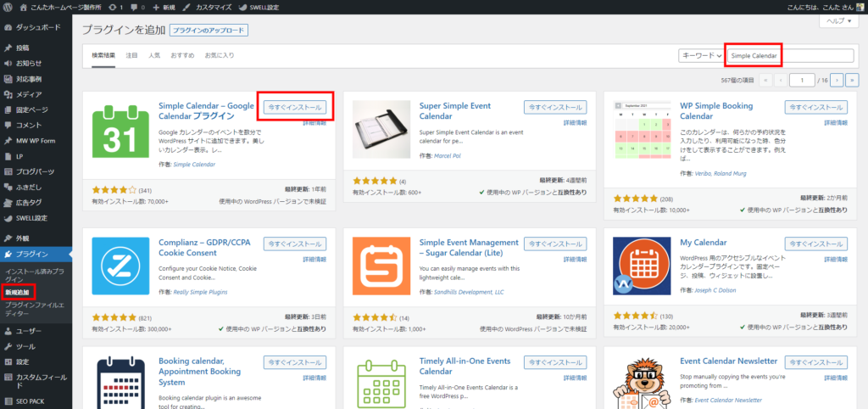This screenshot has width=868, height=409.
Task: Open 詳細情報 for Super Simple Event Calendar
Action: tap(576, 122)
